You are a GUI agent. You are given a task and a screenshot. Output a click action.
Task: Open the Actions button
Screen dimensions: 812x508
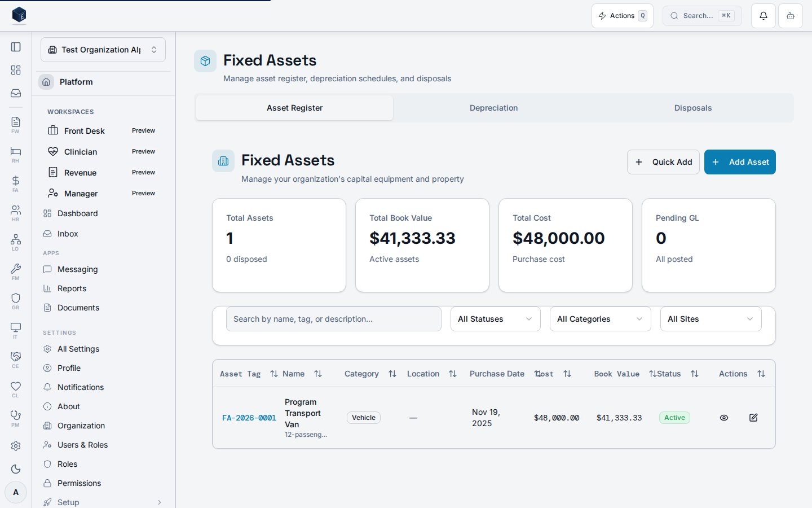[x=623, y=16]
